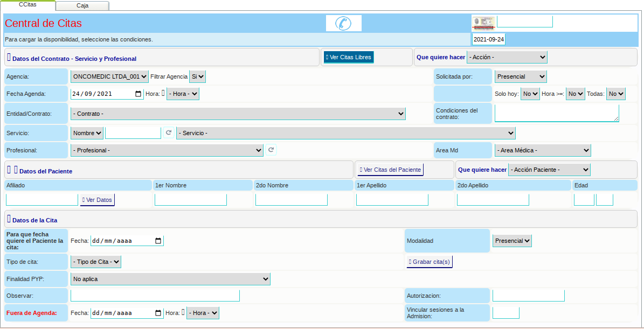Click the Ver Datos button
The image size is (644, 329).
point(97,200)
